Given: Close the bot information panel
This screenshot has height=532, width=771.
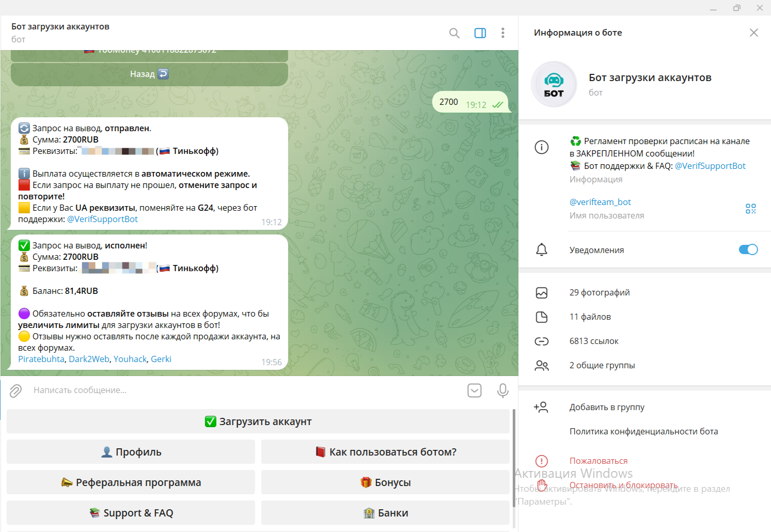Looking at the screenshot, I should pyautogui.click(x=753, y=33).
